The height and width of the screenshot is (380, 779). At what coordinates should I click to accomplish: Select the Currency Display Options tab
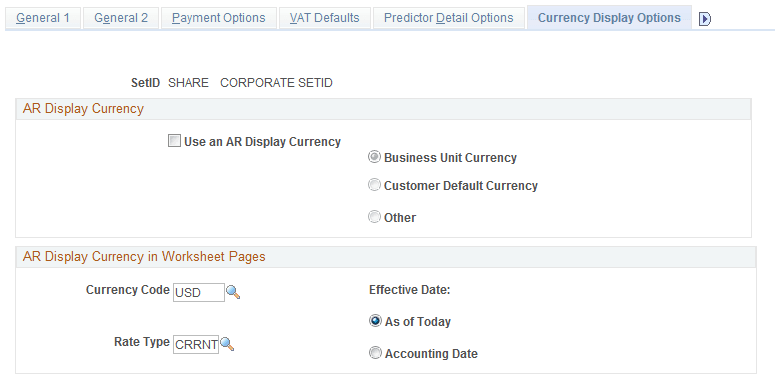[609, 18]
